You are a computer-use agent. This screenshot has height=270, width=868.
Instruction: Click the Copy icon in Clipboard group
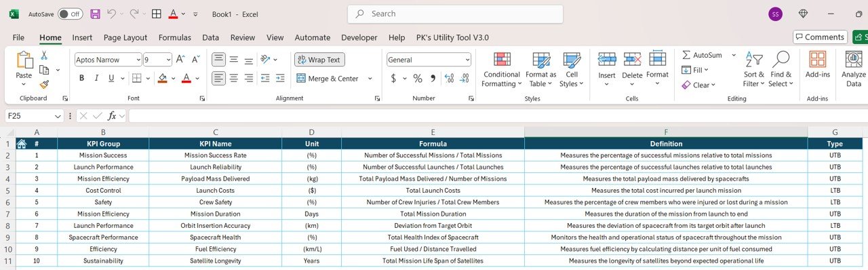point(45,70)
